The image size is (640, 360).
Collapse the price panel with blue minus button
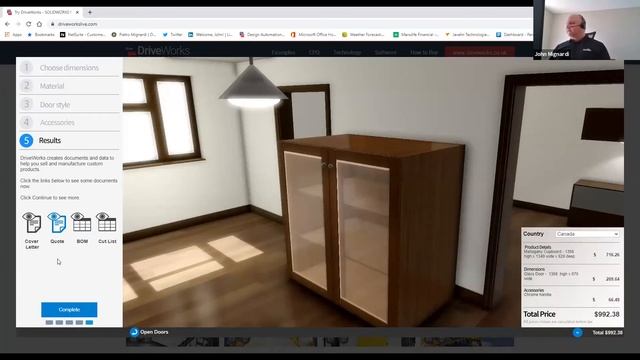pos(577,333)
